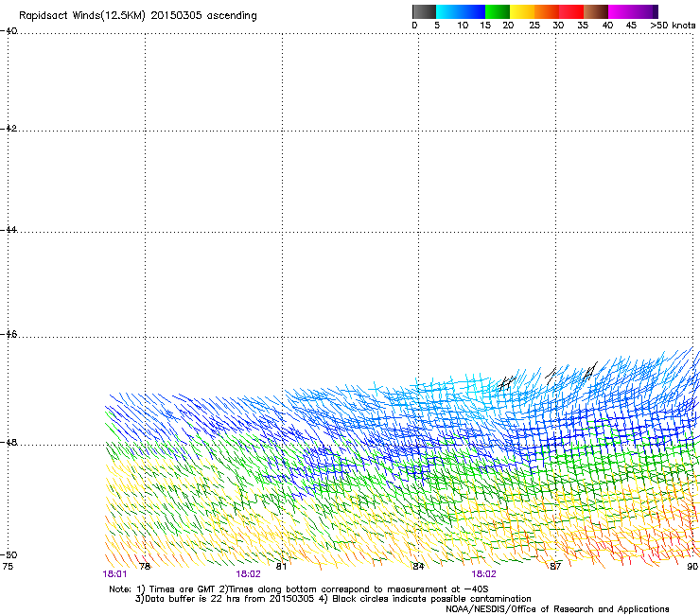Click the '78' longitude axis label
Image resolution: width=700 pixels, height=615 pixels.
[x=145, y=567]
